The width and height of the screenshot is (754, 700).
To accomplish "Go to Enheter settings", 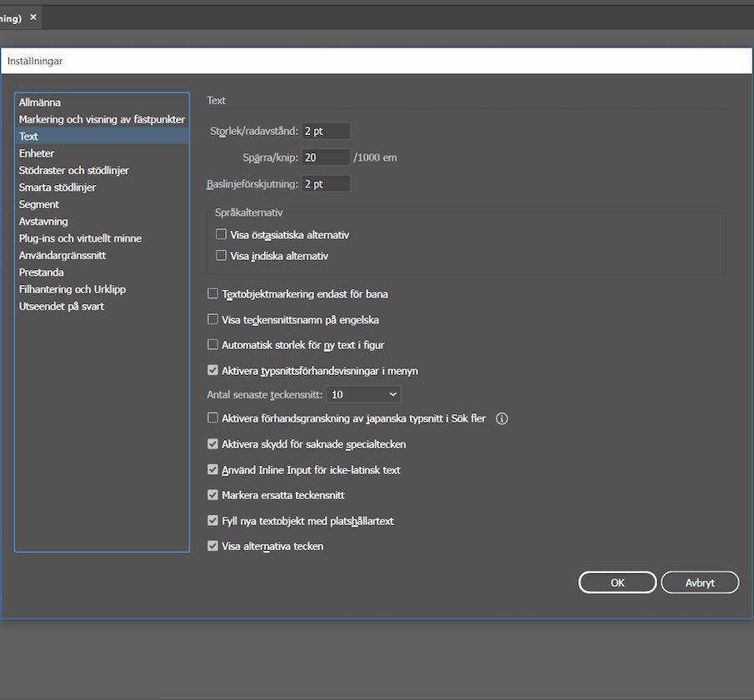I will pyautogui.click(x=102, y=153).
